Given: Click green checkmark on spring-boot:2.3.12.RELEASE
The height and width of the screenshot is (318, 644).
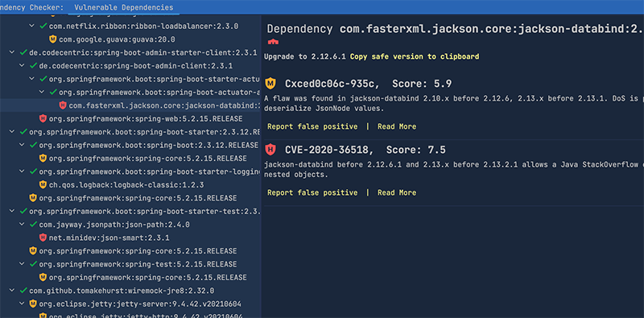Looking at the screenshot, I should (x=33, y=145).
